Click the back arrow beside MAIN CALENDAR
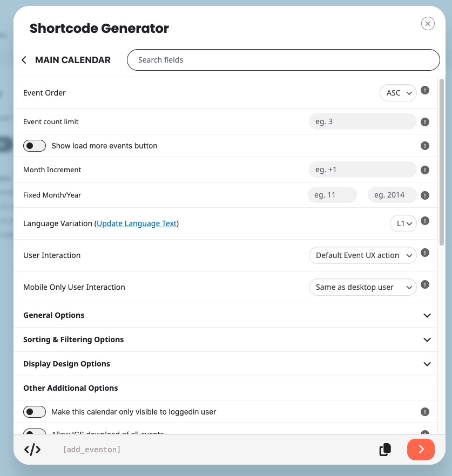 pyautogui.click(x=24, y=60)
